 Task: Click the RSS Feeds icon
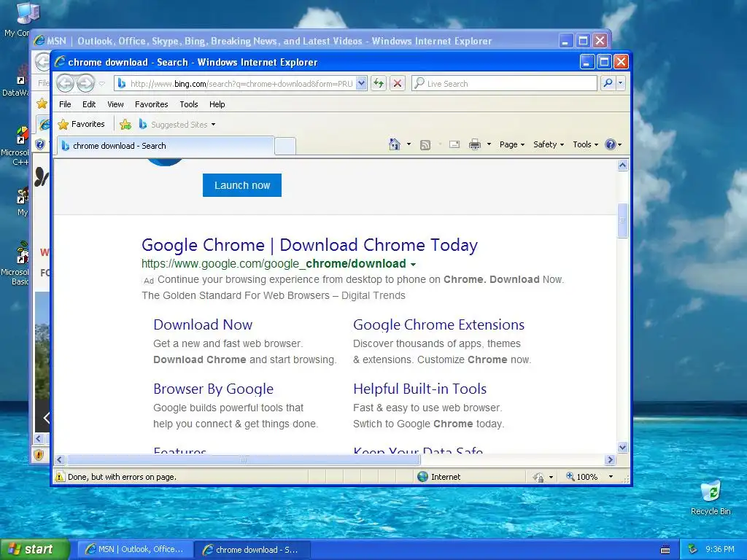coord(425,145)
